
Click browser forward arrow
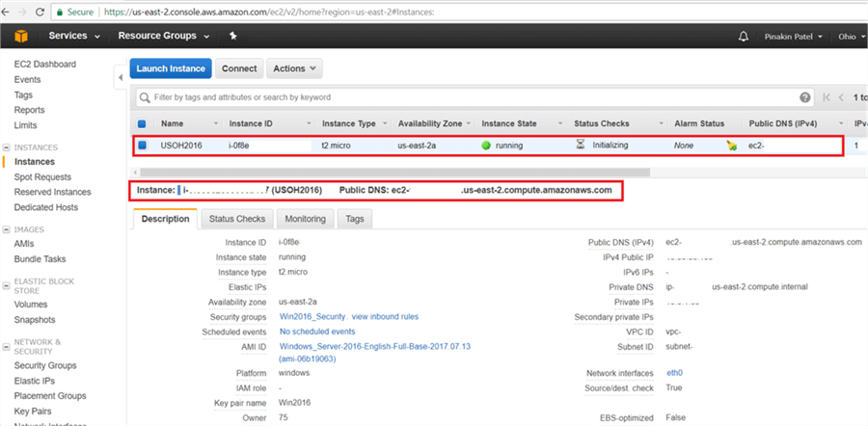coord(23,12)
